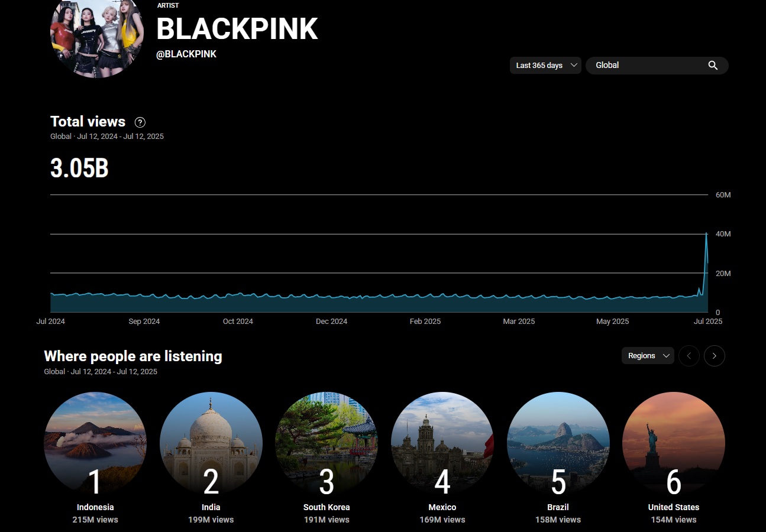The width and height of the screenshot is (766, 532).
Task: Click the 158M views text
Action: [558, 520]
